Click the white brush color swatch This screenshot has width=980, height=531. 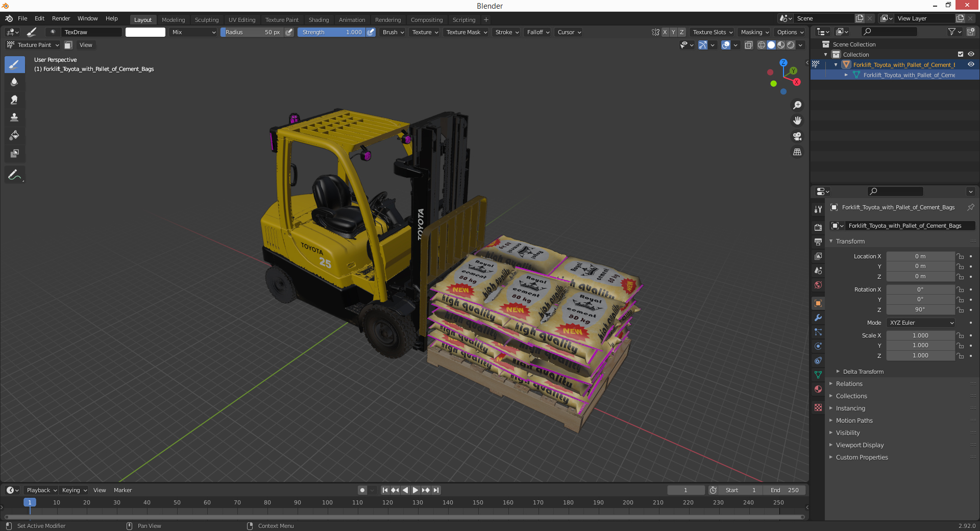(x=145, y=32)
